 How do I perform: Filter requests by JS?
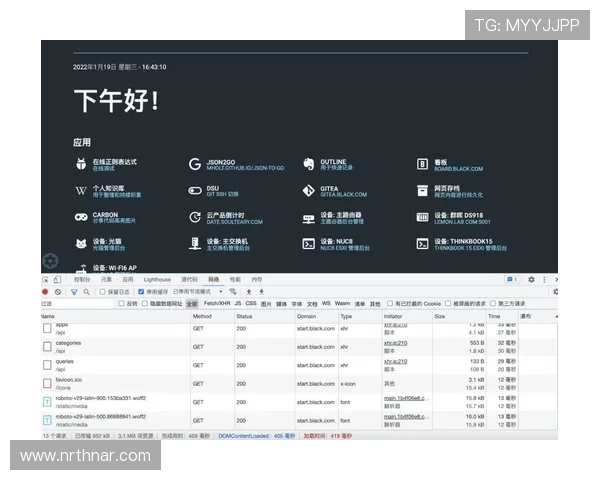point(238,304)
